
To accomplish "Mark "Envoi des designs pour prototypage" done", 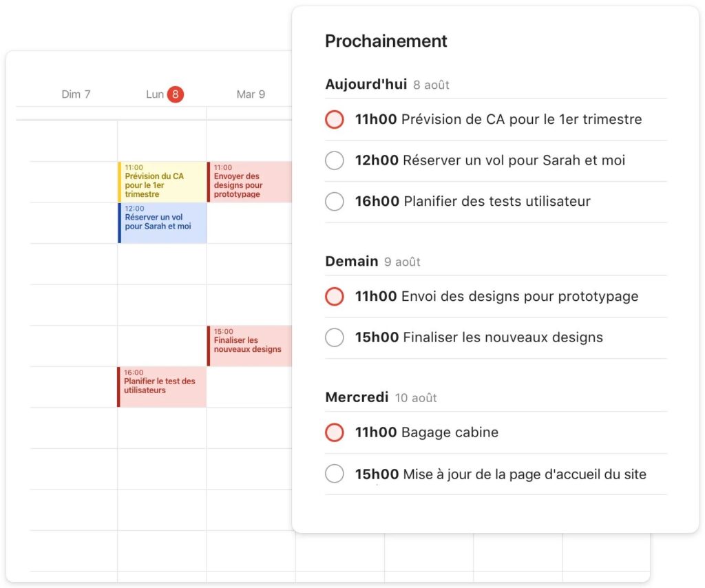I will pos(335,297).
